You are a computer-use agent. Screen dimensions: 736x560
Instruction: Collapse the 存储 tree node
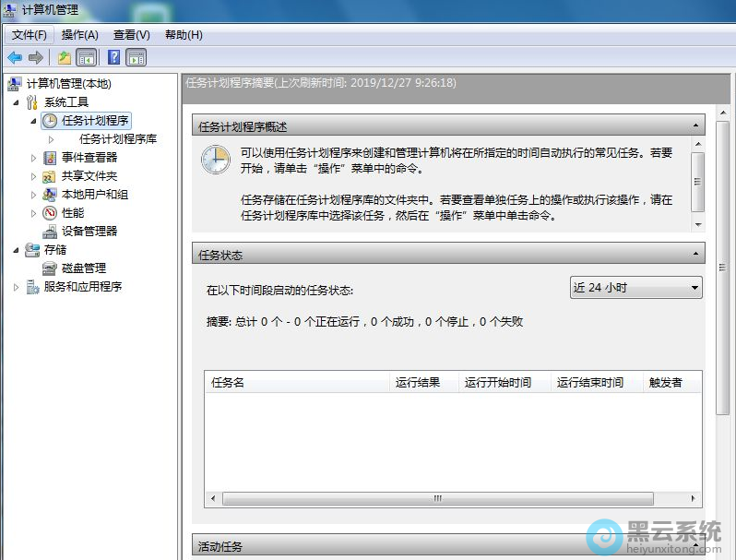pos(16,250)
